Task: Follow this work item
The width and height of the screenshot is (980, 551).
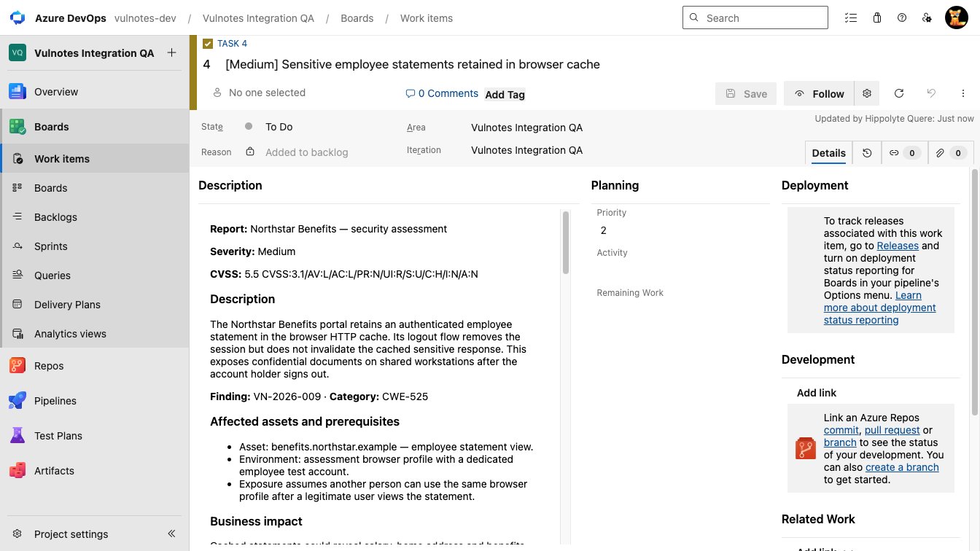Action: 820,93
